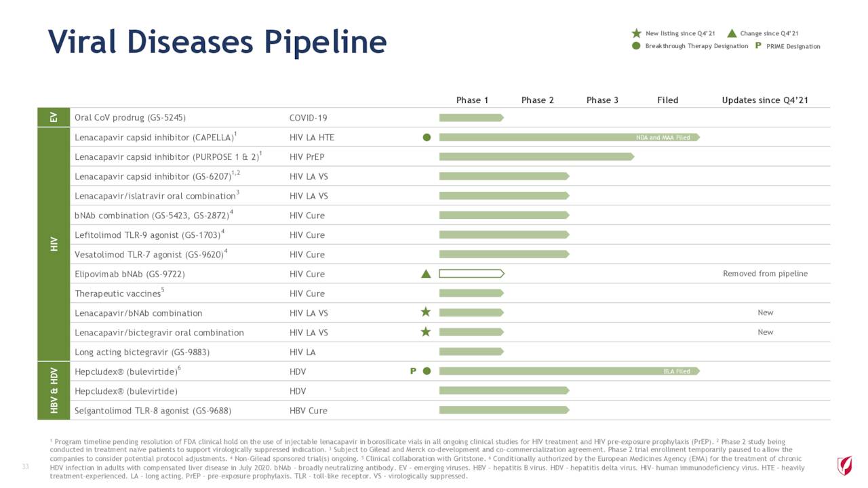Click the Breakthrough Therapy circle in legend
This screenshot has width=868, height=488.
pyautogui.click(x=636, y=46)
